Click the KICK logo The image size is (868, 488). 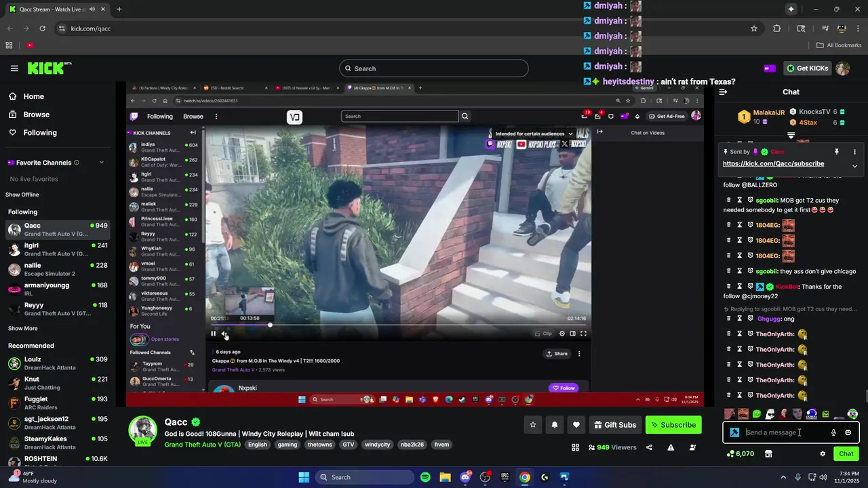tap(50, 68)
